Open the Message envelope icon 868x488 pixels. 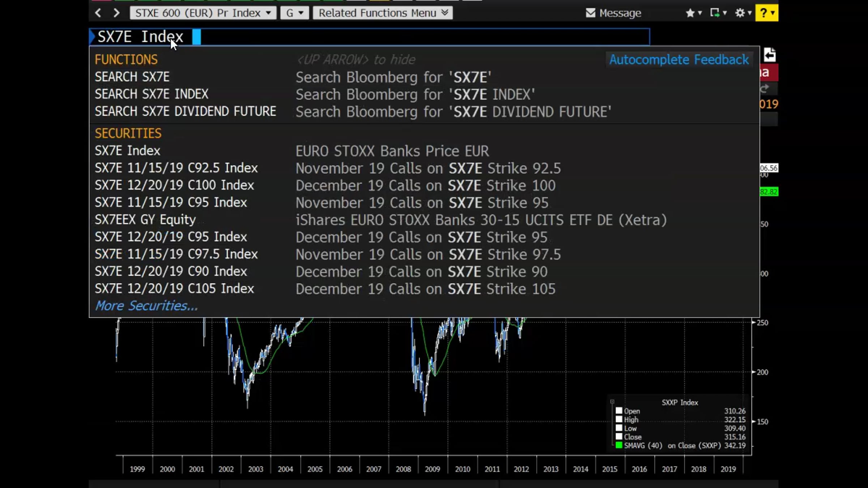(590, 13)
